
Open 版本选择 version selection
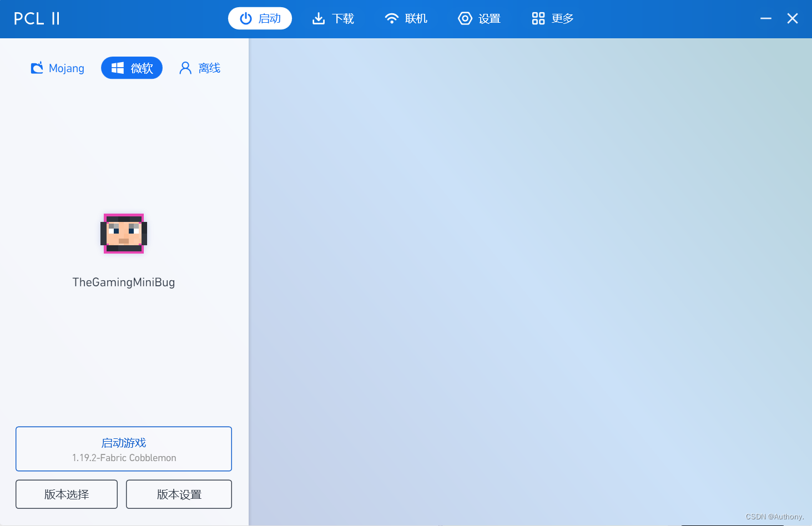pyautogui.click(x=67, y=494)
